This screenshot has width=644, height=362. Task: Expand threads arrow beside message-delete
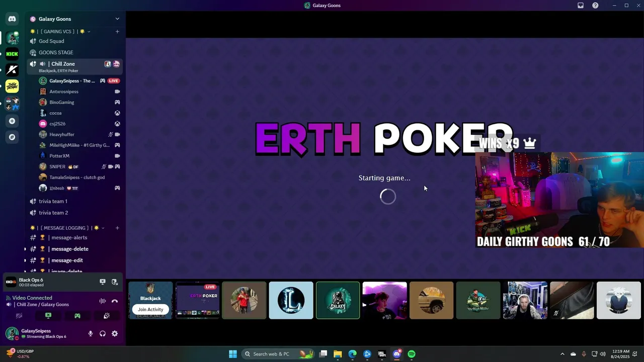25,249
